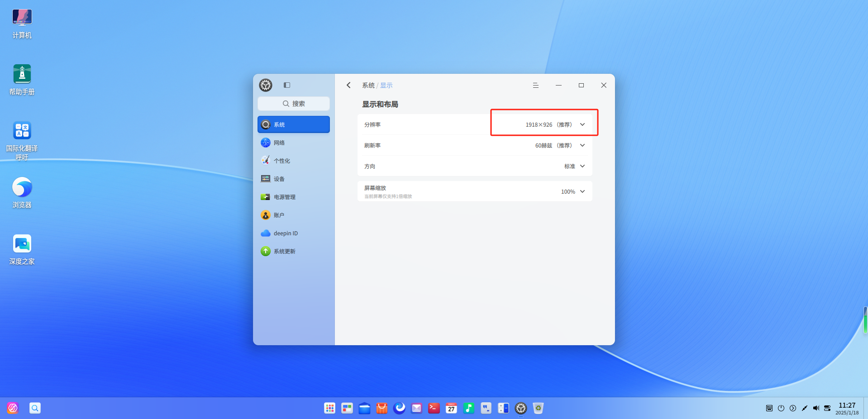This screenshot has width=868, height=419.
Task: Open the onscreen keyboard tray icon
Action: point(769,408)
